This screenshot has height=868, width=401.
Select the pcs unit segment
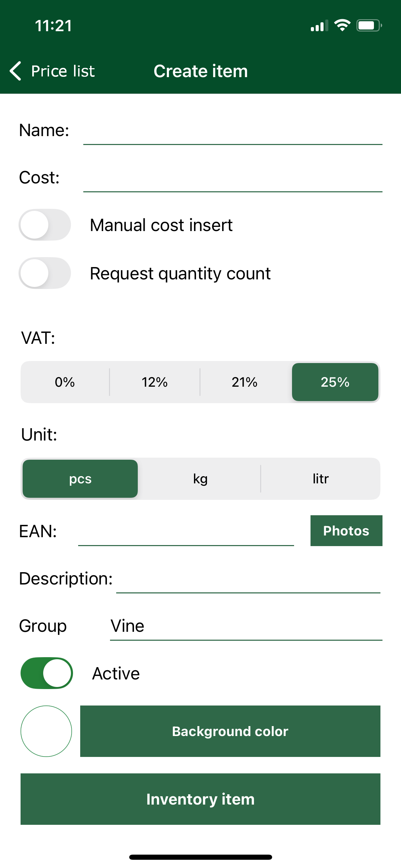tap(80, 479)
